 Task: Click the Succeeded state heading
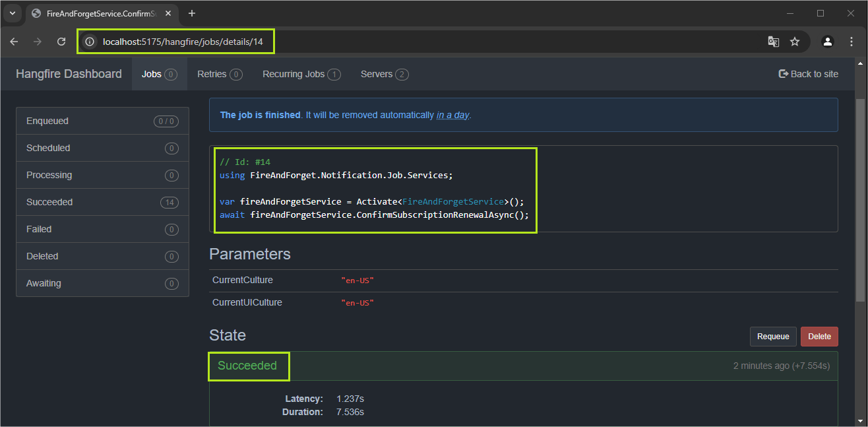[x=247, y=366]
